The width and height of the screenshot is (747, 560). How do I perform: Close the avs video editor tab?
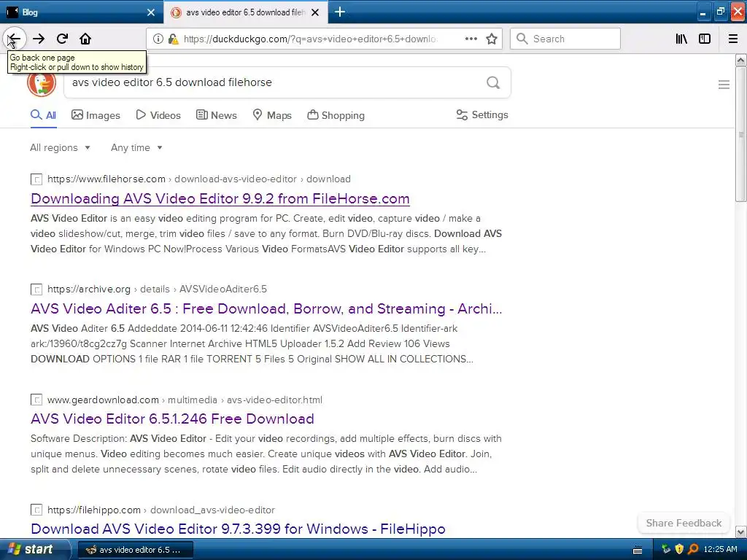(315, 12)
